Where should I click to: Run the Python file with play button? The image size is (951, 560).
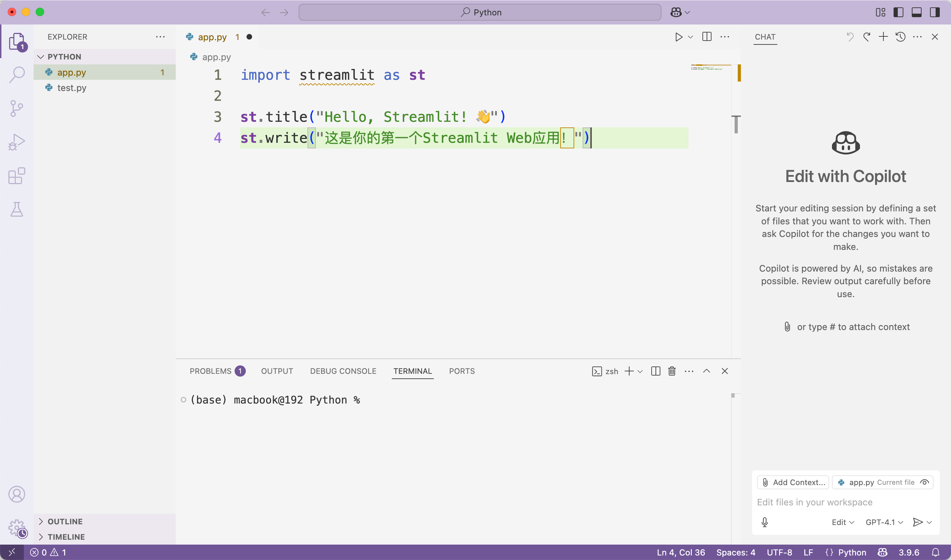(679, 37)
